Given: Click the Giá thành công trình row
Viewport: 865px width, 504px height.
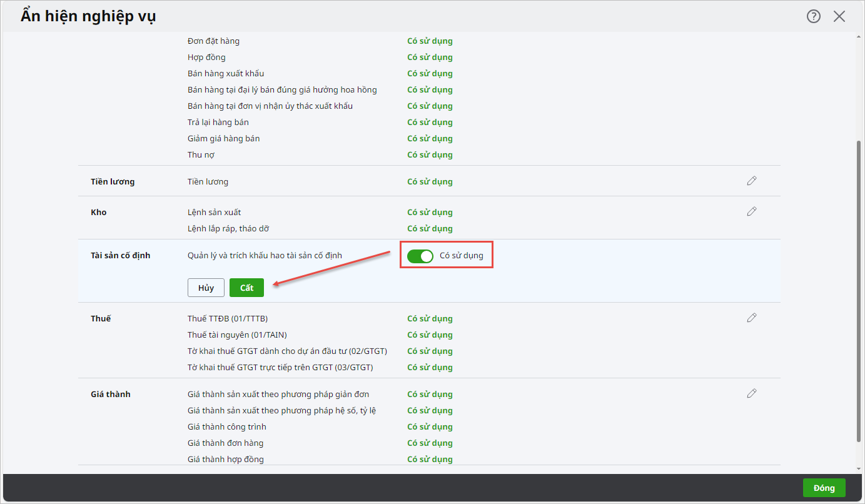Looking at the screenshot, I should pyautogui.click(x=226, y=427).
